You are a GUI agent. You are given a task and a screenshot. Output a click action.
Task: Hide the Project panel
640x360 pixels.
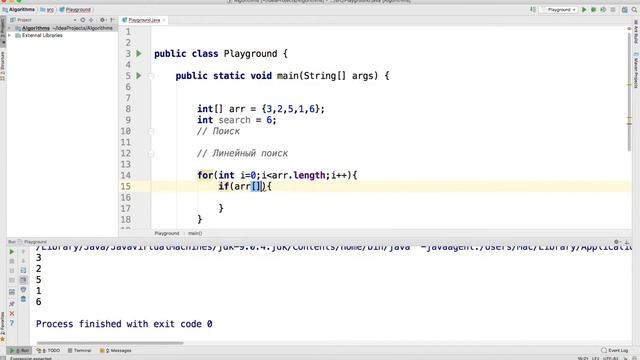tap(112, 20)
